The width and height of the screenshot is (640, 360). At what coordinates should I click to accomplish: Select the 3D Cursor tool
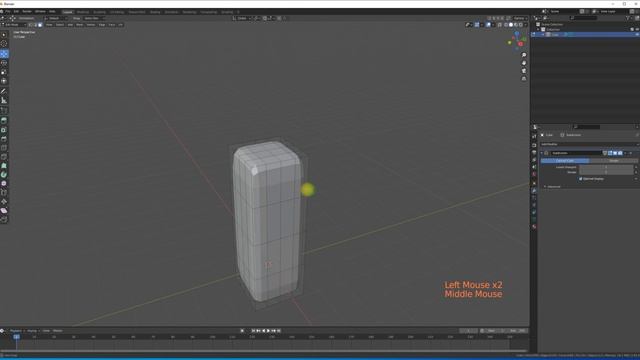click(x=4, y=44)
